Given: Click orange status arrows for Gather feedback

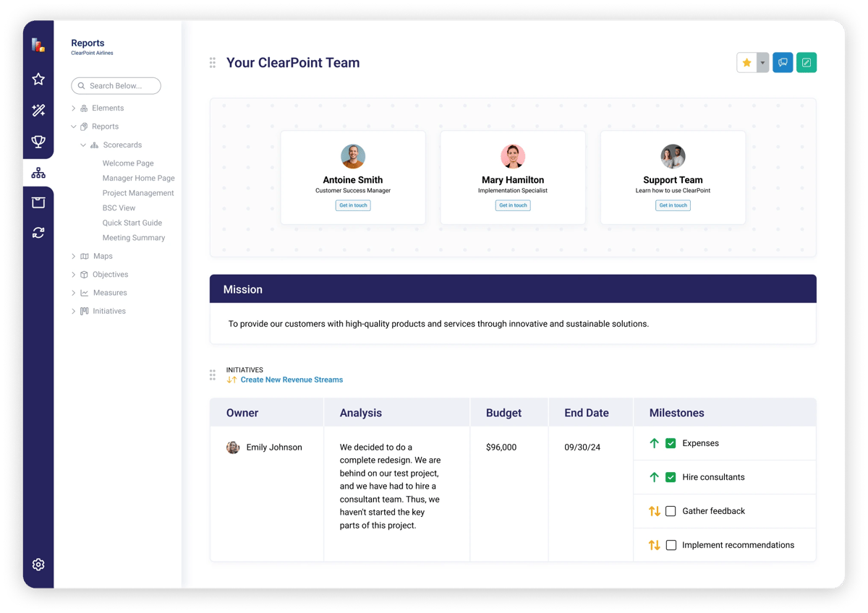Looking at the screenshot, I should [654, 511].
